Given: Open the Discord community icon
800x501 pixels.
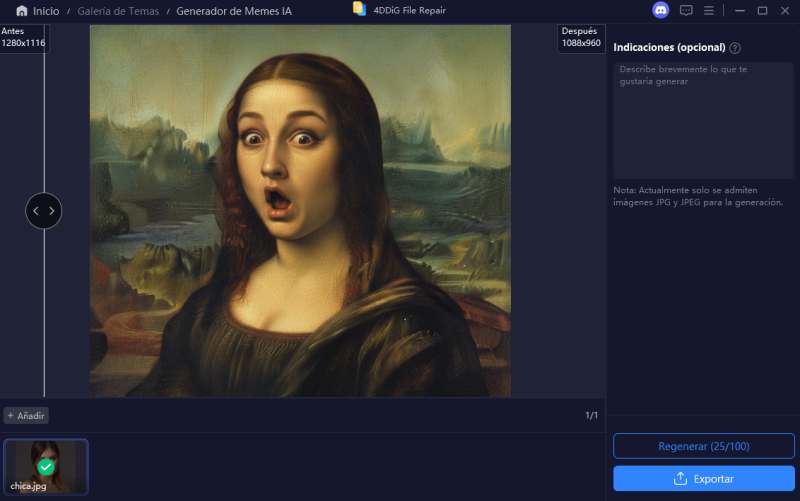Looking at the screenshot, I should [x=660, y=10].
